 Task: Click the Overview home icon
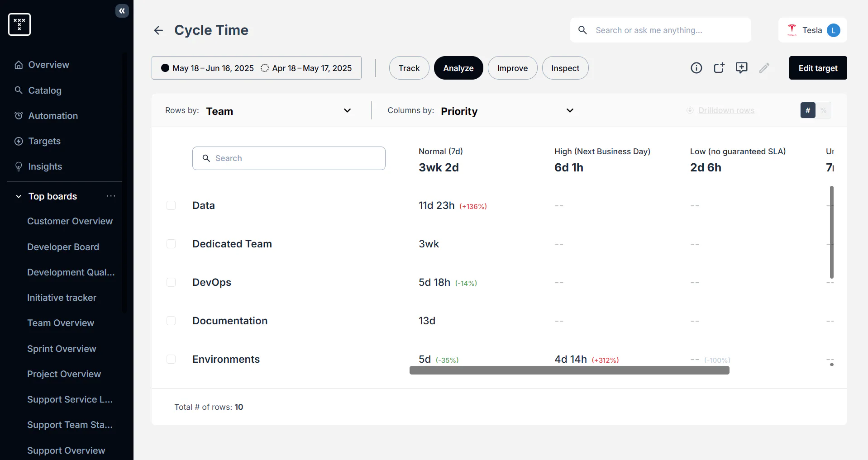coord(19,65)
